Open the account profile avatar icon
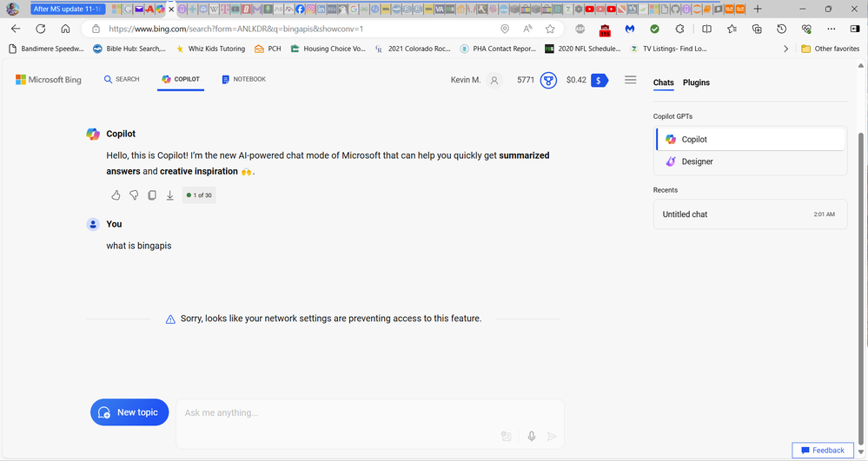The image size is (868, 461). point(494,80)
